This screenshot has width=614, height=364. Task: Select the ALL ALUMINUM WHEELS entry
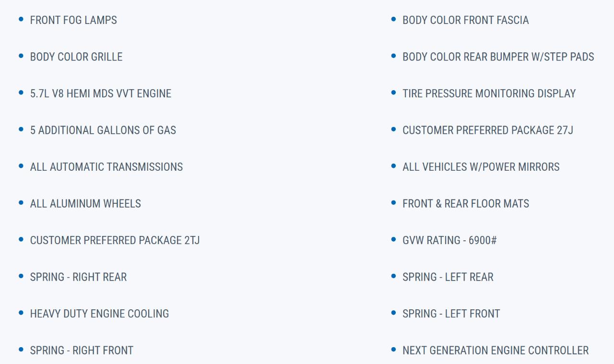coord(85,203)
